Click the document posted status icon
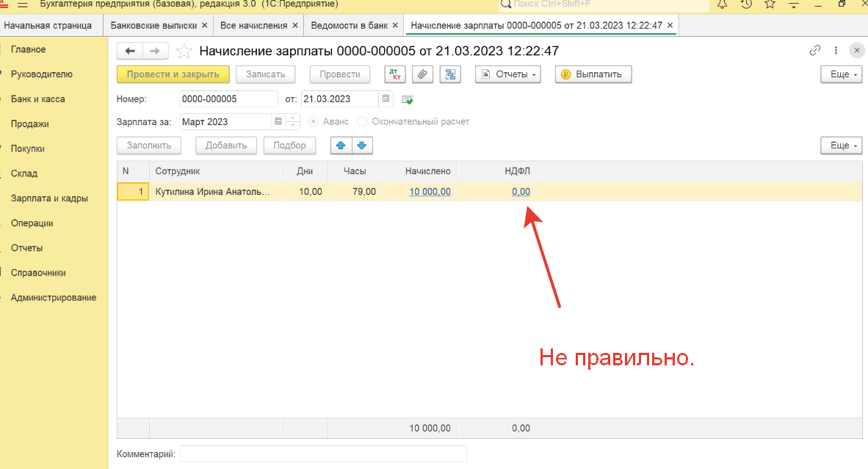 click(408, 99)
